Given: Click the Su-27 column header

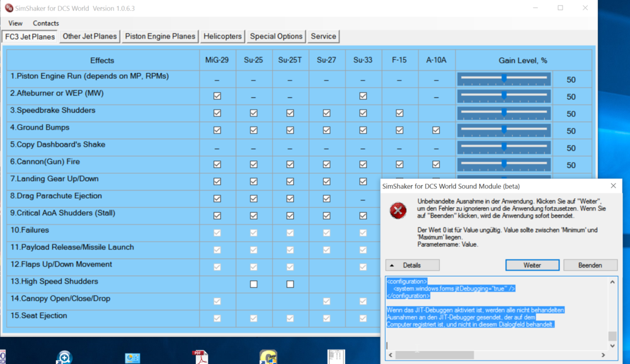Looking at the screenshot, I should (x=326, y=60).
